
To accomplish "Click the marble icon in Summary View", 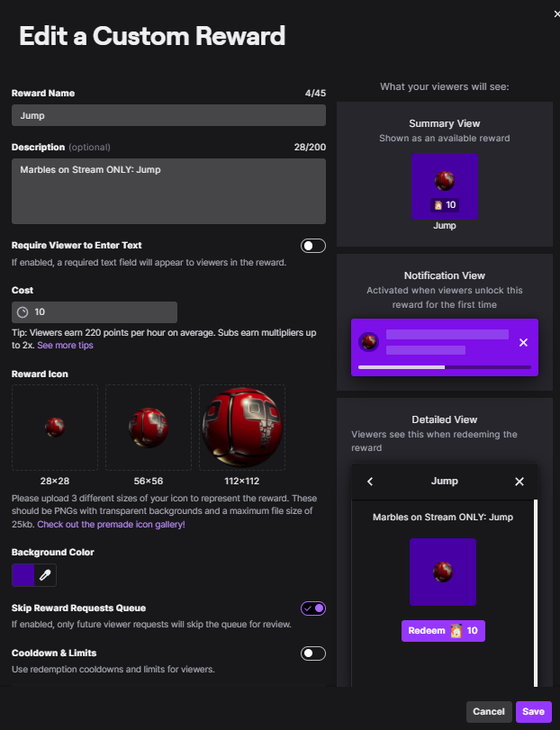I will coord(445,179).
